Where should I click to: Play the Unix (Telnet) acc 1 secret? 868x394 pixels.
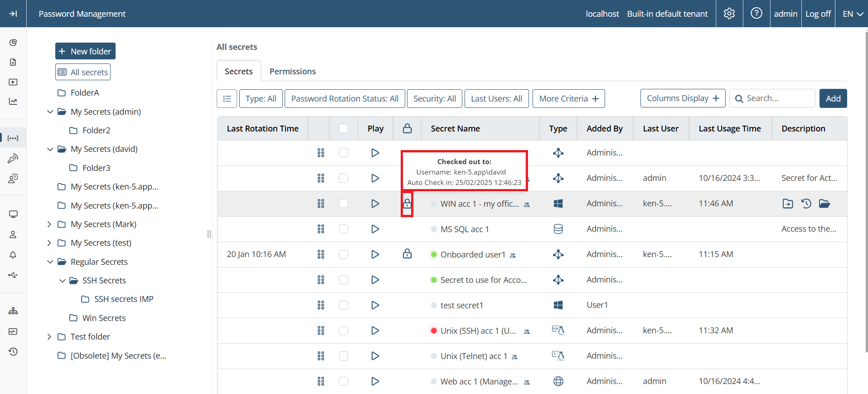pos(375,356)
